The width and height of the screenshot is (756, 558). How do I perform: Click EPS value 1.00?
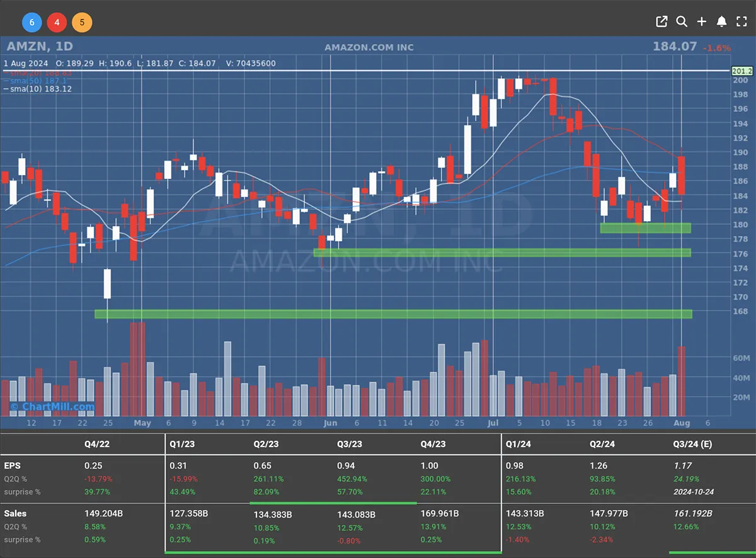[x=430, y=465]
